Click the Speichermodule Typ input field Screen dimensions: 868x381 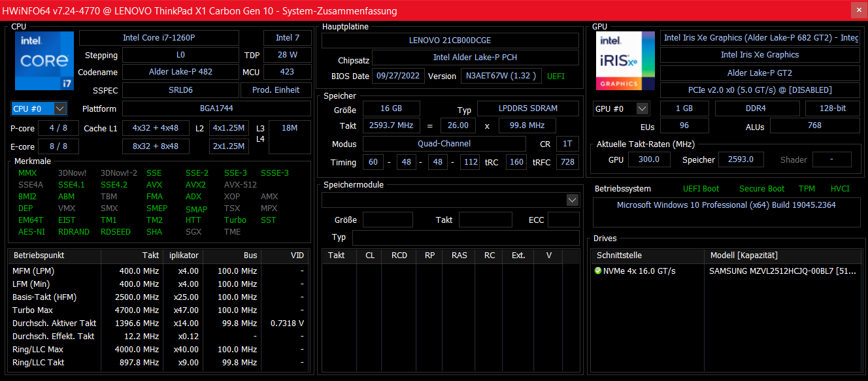[x=465, y=237]
